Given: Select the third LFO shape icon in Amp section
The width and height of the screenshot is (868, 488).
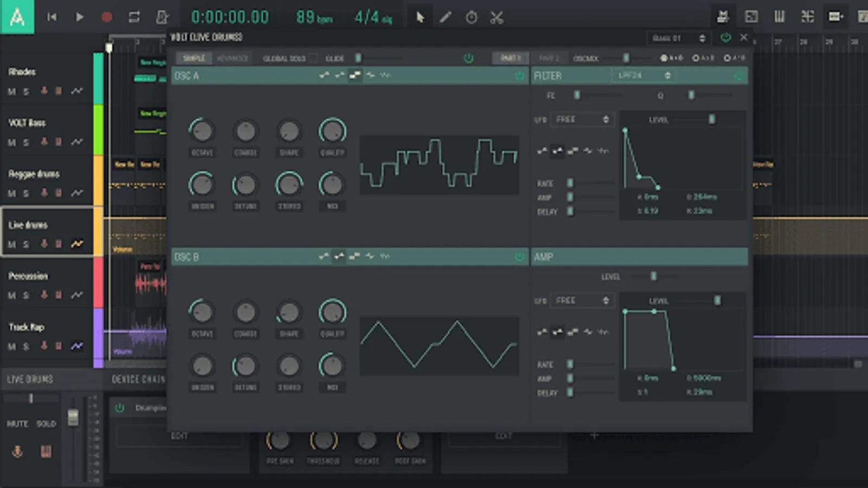Looking at the screenshot, I should (572, 332).
